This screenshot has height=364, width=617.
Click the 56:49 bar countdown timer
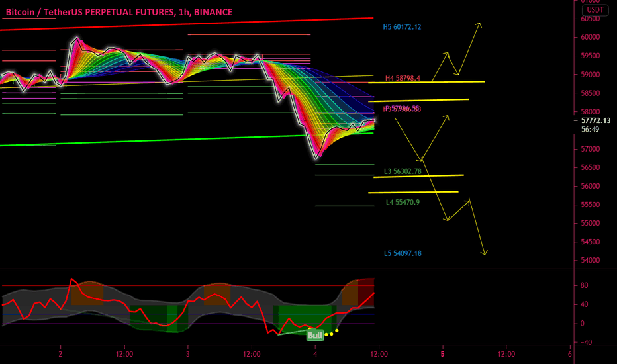click(x=591, y=130)
